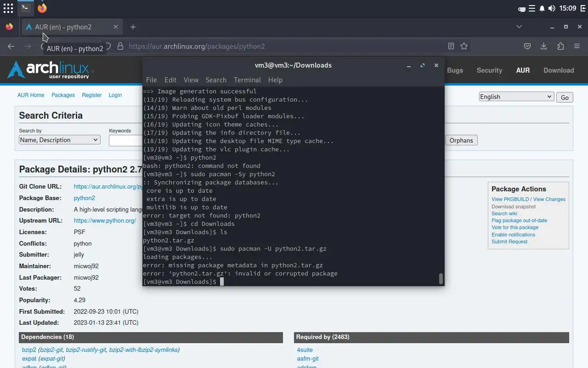This screenshot has width=588, height=368.
Task: Expand the list all tabs chevron
Action: point(519,27)
